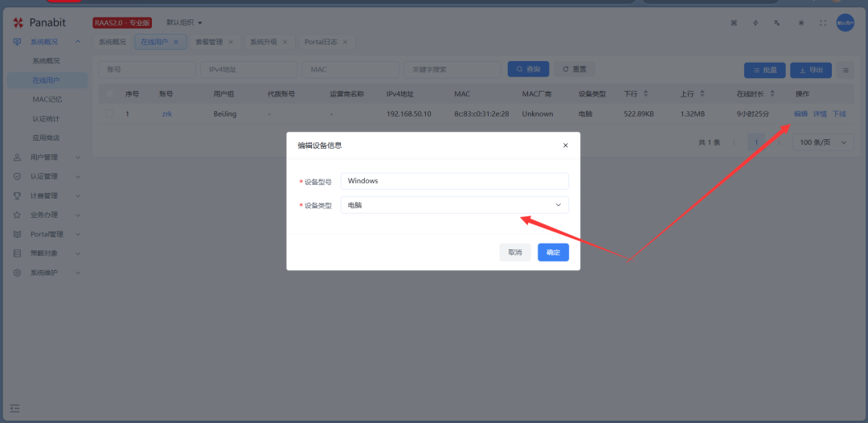This screenshot has width=868, height=423.
Task: Click the 编辑 link in zrk row
Action: tap(800, 113)
